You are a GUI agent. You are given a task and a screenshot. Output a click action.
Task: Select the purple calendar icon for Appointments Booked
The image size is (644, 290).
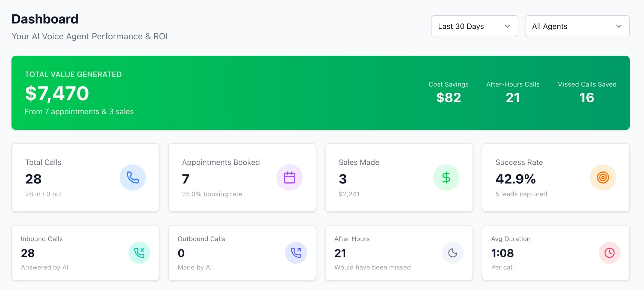click(290, 177)
